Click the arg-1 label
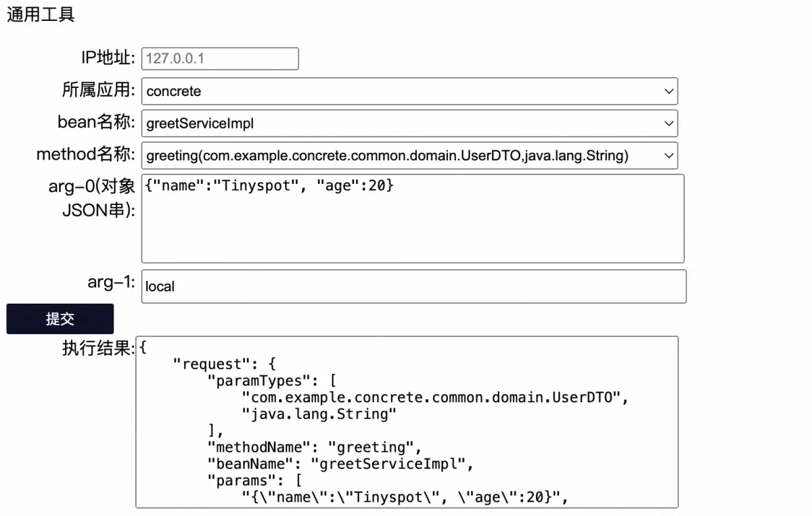The height and width of the screenshot is (516, 812). point(112,283)
